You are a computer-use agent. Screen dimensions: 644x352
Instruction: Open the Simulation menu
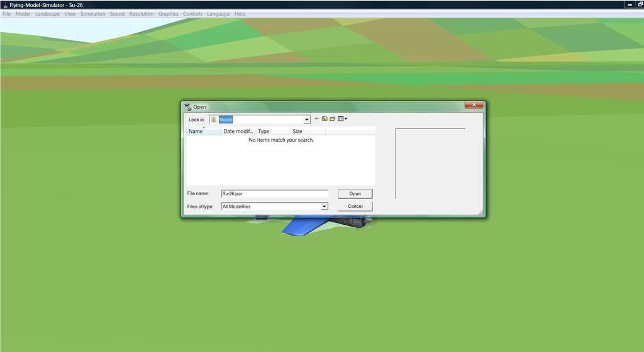pos(92,14)
